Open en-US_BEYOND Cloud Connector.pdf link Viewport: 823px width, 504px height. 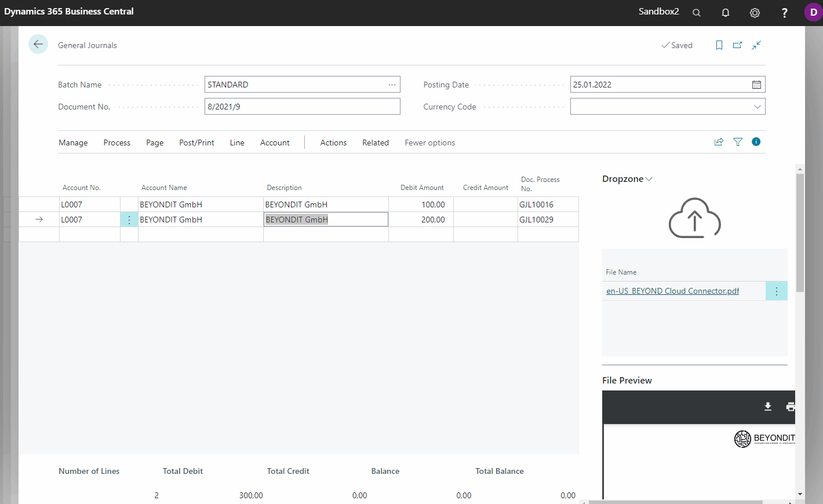click(x=672, y=291)
